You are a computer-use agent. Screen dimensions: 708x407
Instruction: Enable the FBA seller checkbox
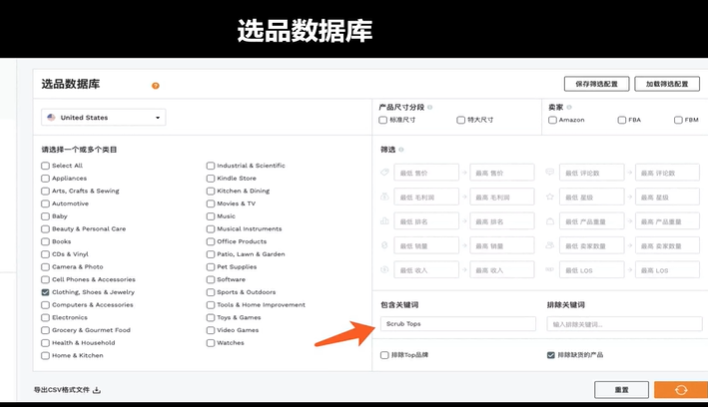(x=622, y=120)
